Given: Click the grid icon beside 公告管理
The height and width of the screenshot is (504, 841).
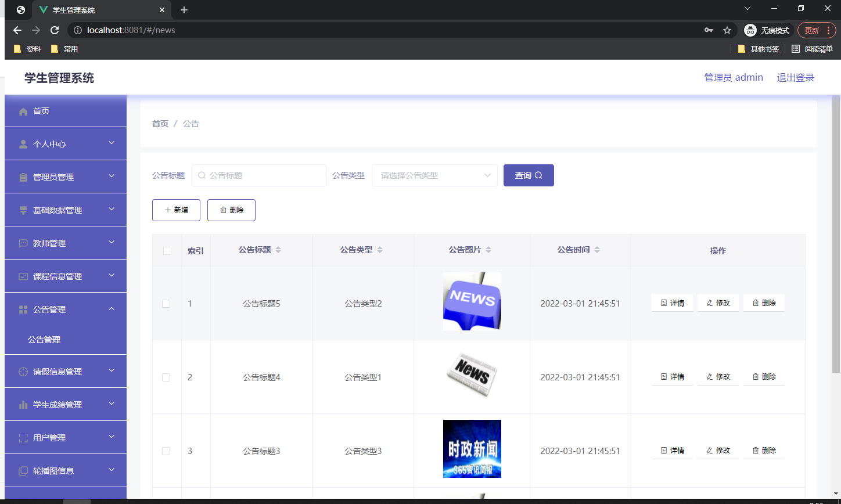Looking at the screenshot, I should tap(23, 309).
